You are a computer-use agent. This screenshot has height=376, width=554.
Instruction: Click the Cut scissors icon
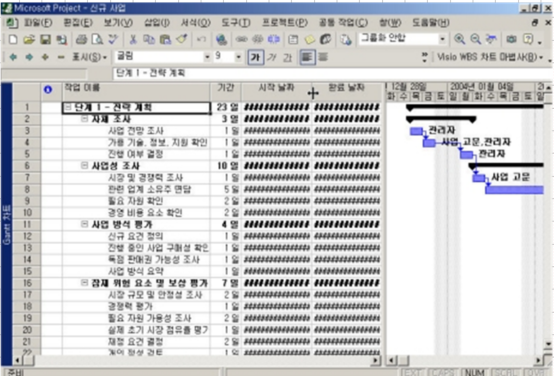click(x=133, y=39)
